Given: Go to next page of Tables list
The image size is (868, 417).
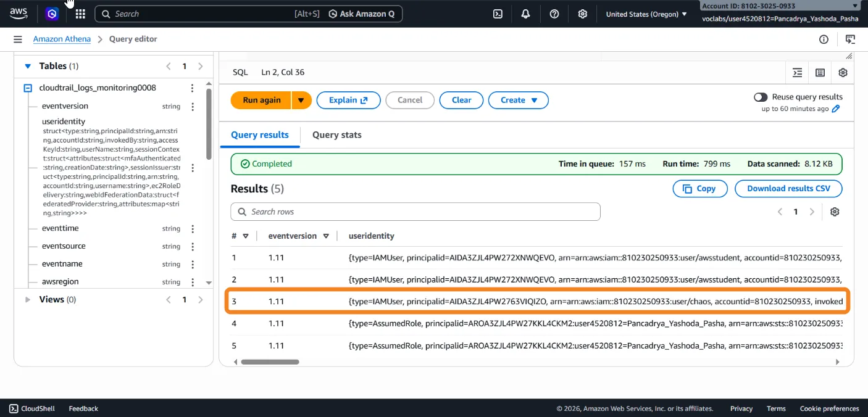Looking at the screenshot, I should (200, 66).
